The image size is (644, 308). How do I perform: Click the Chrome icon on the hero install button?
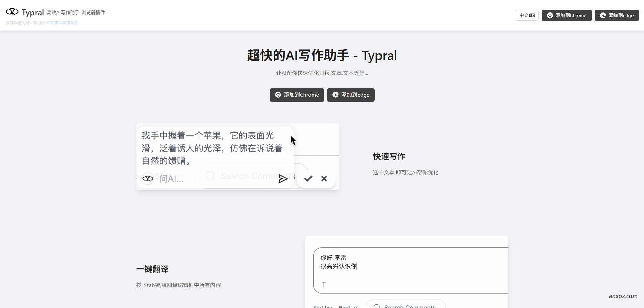tap(277, 95)
